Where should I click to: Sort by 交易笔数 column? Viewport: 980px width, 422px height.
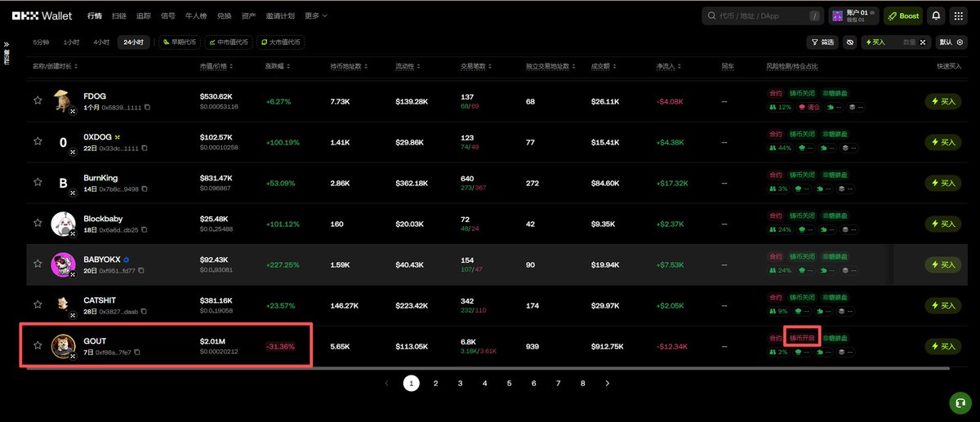click(x=478, y=65)
